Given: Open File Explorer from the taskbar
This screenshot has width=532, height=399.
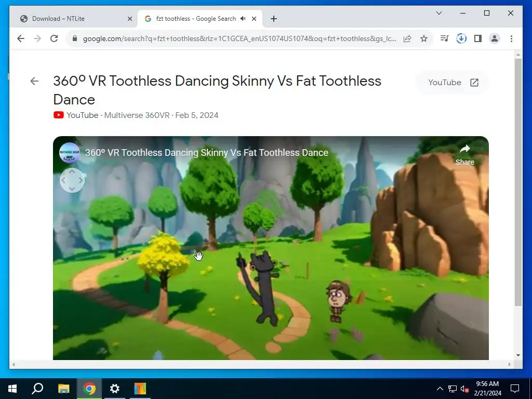Looking at the screenshot, I should (x=63, y=389).
